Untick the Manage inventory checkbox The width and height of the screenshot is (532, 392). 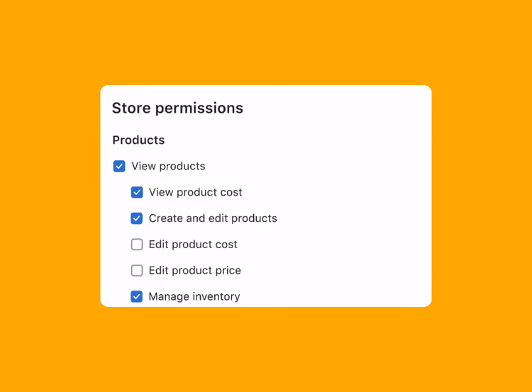click(137, 296)
